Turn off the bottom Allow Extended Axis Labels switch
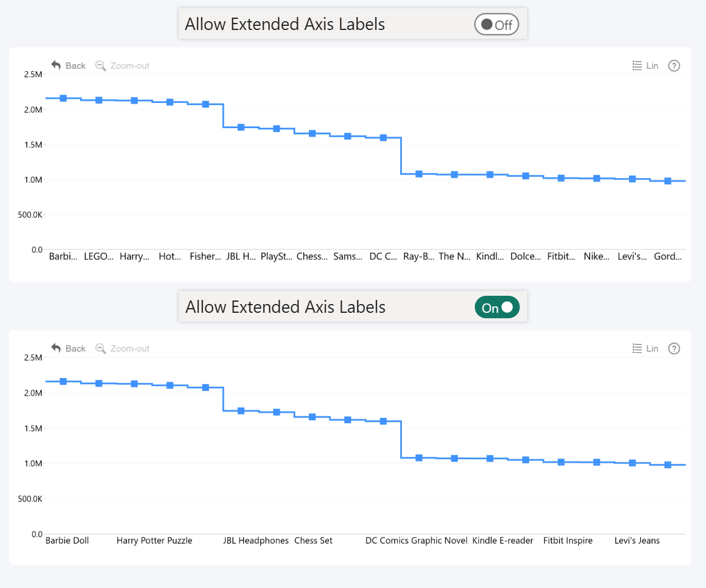706x588 pixels. [x=497, y=307]
